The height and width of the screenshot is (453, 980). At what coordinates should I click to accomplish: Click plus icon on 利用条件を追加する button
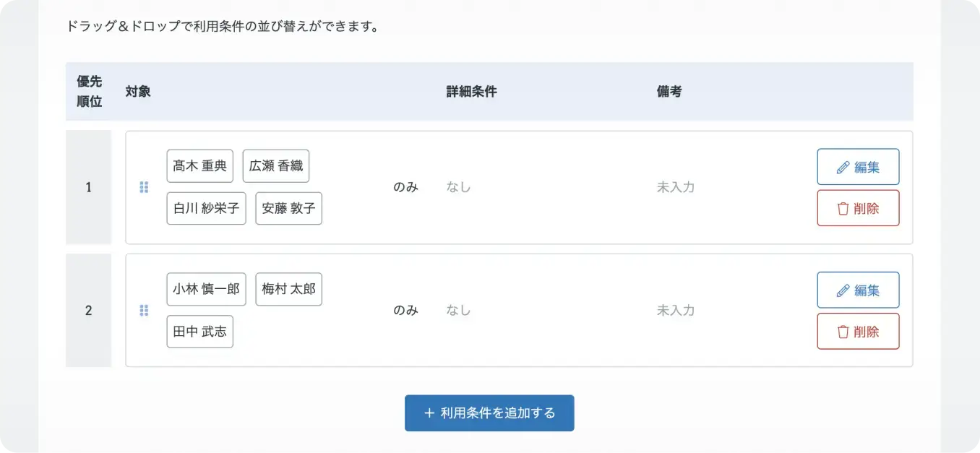pyautogui.click(x=429, y=413)
